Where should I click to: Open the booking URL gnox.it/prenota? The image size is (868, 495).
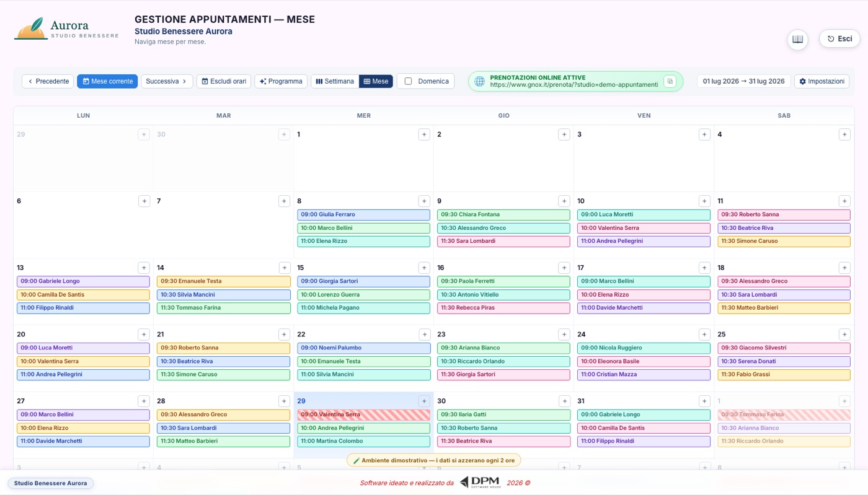point(573,85)
